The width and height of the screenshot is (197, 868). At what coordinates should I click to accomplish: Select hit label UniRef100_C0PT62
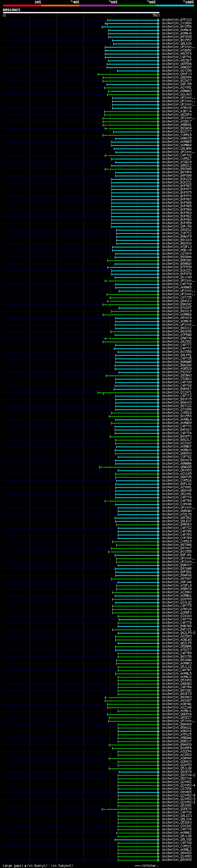(x=177, y=457)
